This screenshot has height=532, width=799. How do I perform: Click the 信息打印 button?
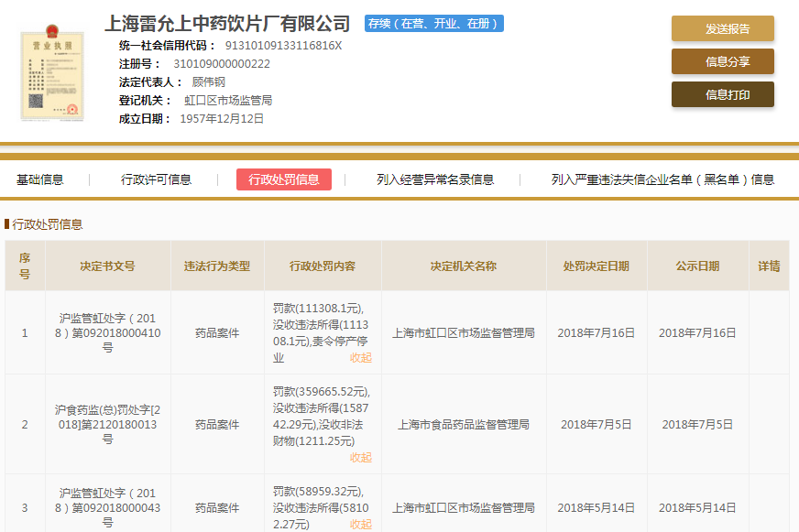[723, 94]
